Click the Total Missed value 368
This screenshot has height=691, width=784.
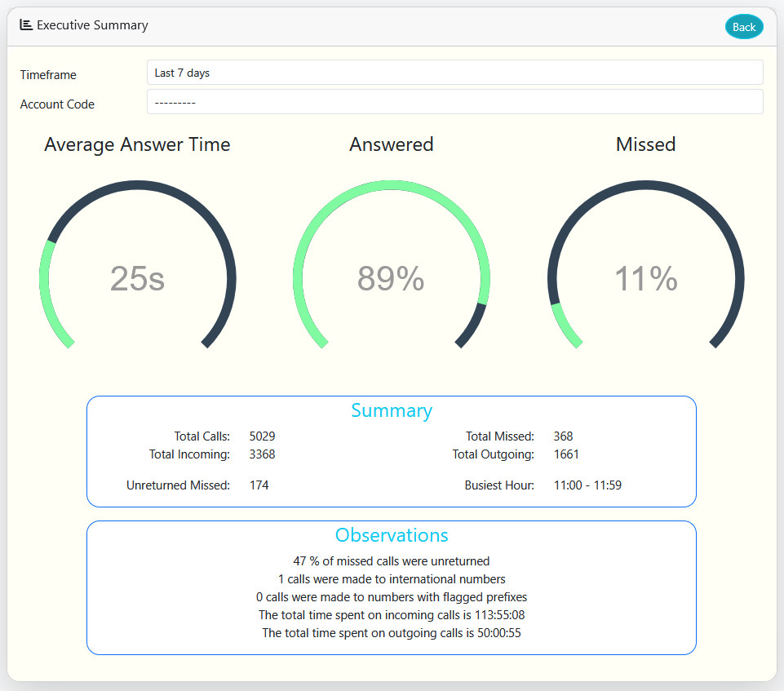tap(563, 436)
